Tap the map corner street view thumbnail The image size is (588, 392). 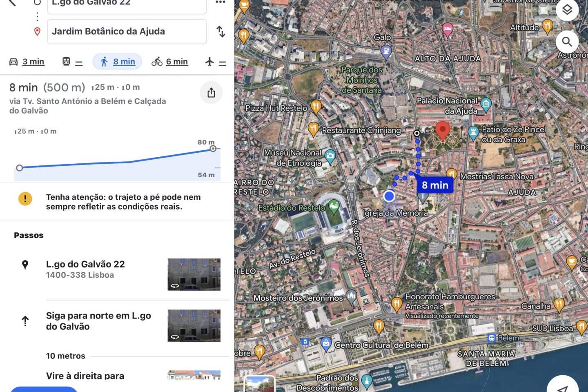coord(260,384)
